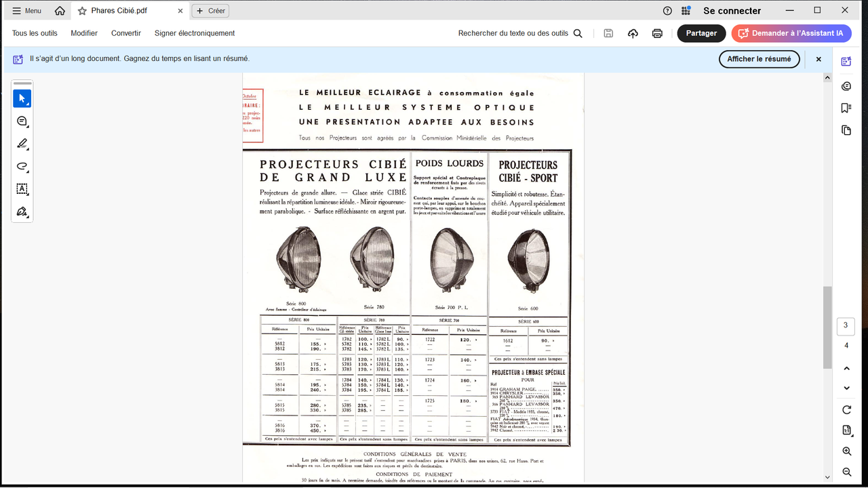Viewport: 868px width, 488px height.
Task: Click scrollbar up arrow
Action: point(827,77)
